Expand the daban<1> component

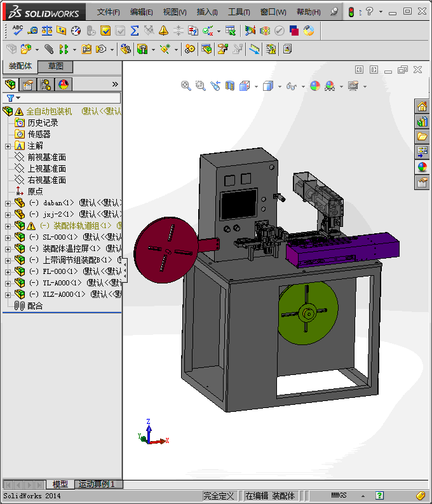8,203
